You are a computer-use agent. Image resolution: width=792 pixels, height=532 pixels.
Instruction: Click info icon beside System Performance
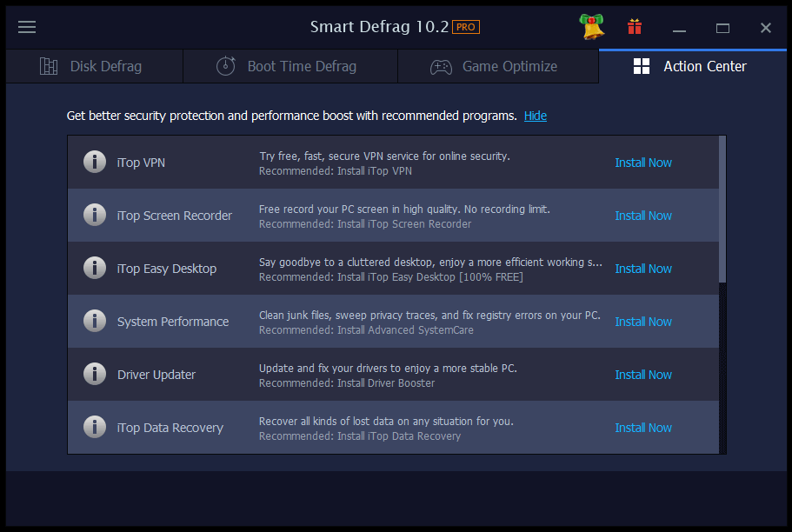(95, 322)
